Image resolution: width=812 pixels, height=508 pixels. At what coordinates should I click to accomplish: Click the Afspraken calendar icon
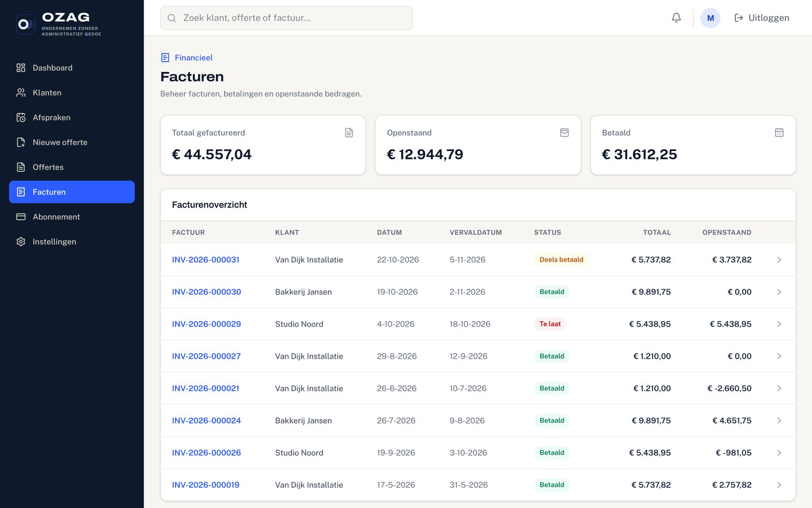coord(21,117)
